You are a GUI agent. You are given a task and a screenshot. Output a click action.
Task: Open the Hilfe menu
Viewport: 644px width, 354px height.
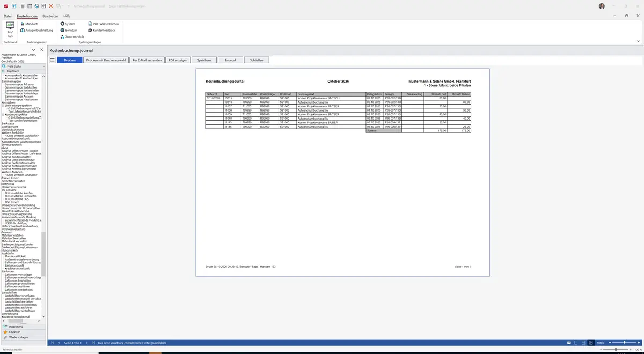pyautogui.click(x=67, y=16)
